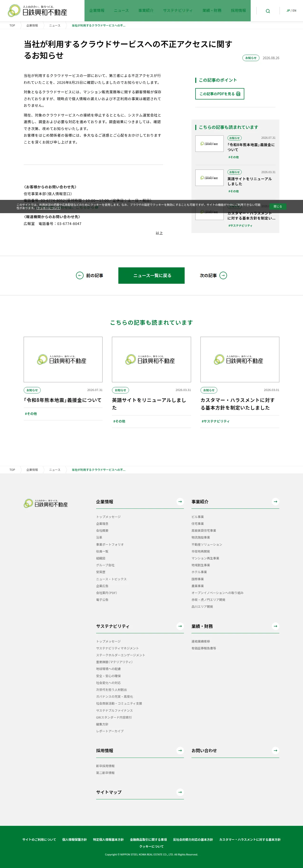Viewport: 303px width, 868px height.
Task: Open the bottom card titled 英語サイトをリニューアルしました
Action: (x=149, y=404)
